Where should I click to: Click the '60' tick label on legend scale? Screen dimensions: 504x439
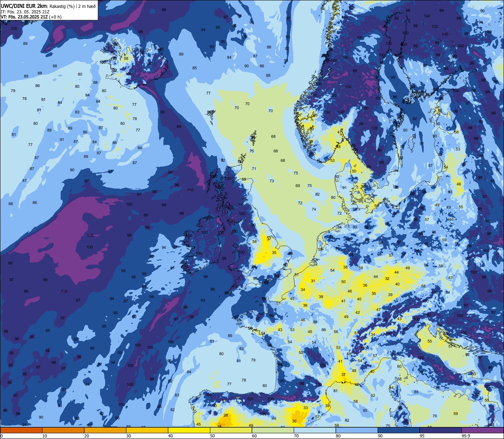pyautogui.click(x=254, y=436)
